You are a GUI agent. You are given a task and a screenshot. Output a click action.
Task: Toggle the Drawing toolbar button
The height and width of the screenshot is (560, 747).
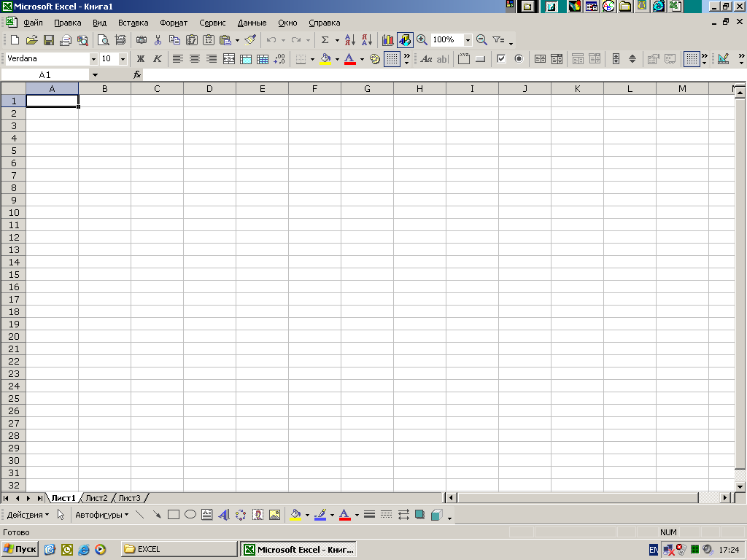pyautogui.click(x=404, y=40)
